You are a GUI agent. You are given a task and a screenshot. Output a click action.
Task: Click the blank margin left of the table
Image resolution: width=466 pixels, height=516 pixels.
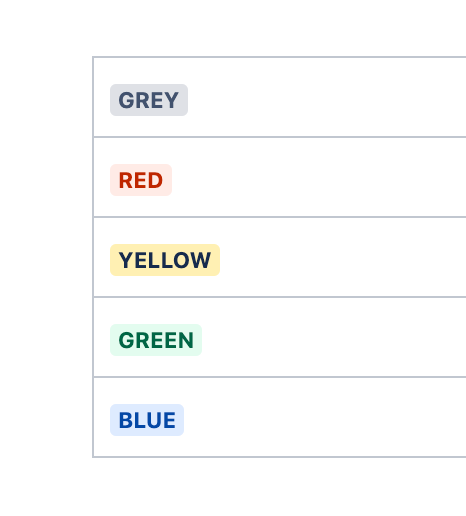click(46, 257)
